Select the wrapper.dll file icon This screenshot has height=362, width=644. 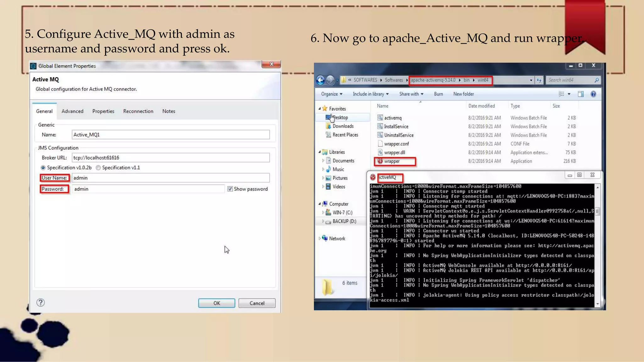[380, 152]
